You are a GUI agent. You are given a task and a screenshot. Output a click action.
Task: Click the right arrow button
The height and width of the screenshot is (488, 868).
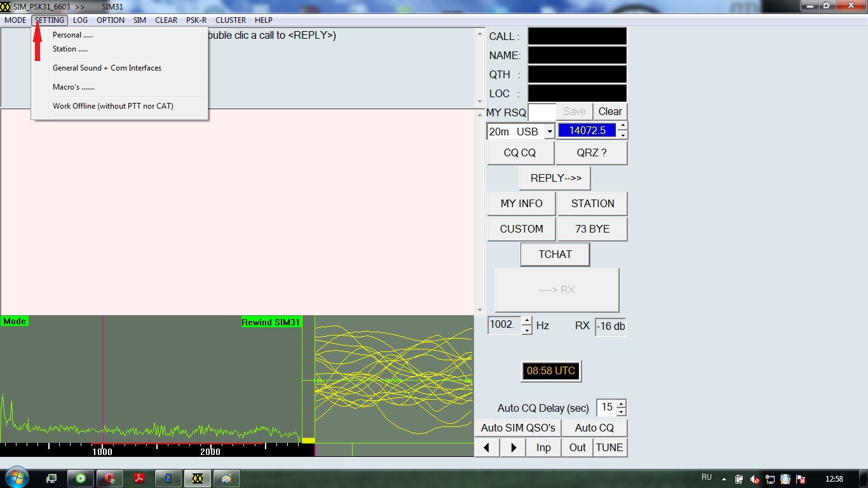(x=513, y=447)
